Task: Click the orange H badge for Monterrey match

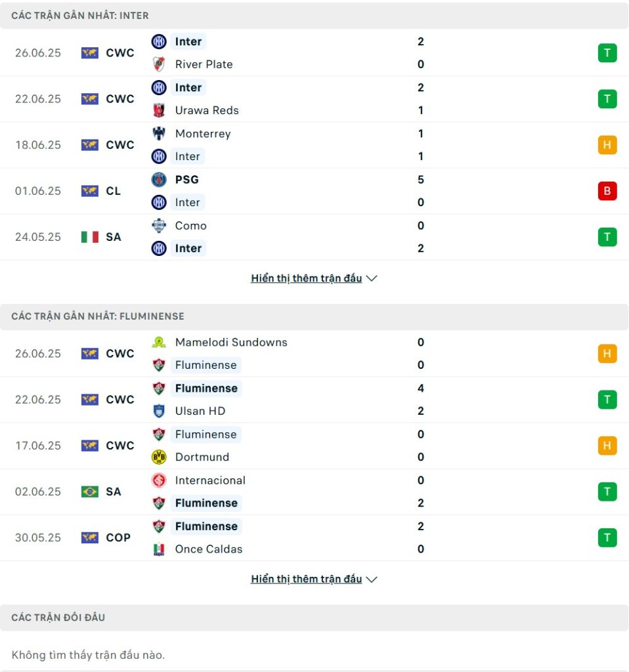Action: [607, 145]
